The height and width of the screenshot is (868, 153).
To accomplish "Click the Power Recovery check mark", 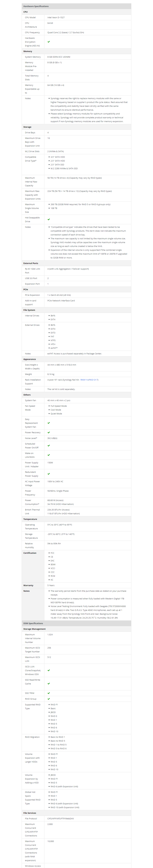I will tap(49, 432).
